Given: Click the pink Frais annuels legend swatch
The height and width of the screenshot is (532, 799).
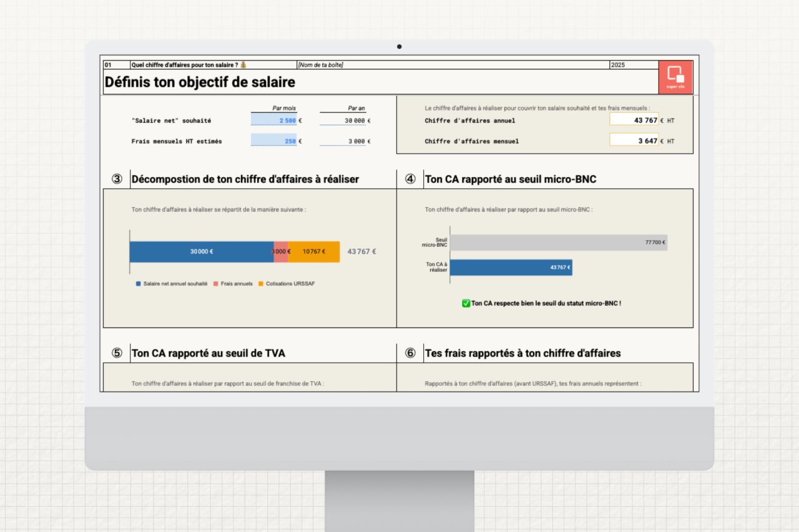Looking at the screenshot, I should point(216,284).
